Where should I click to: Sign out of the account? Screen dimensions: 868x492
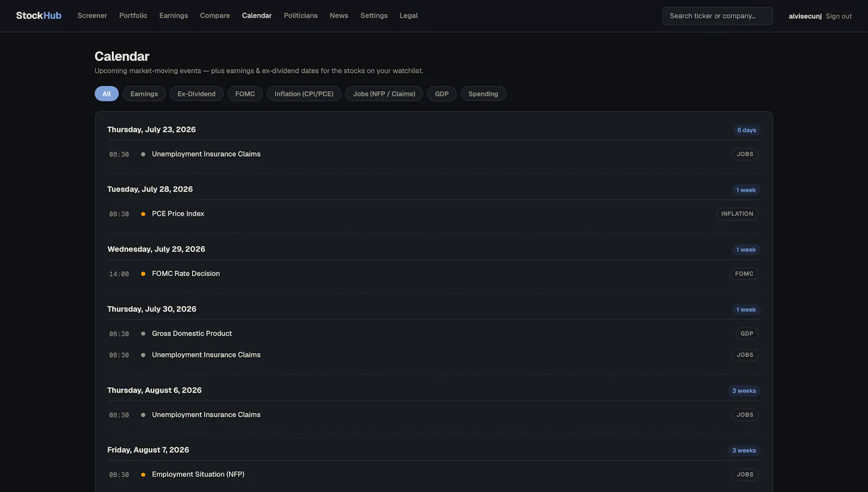[x=839, y=16]
